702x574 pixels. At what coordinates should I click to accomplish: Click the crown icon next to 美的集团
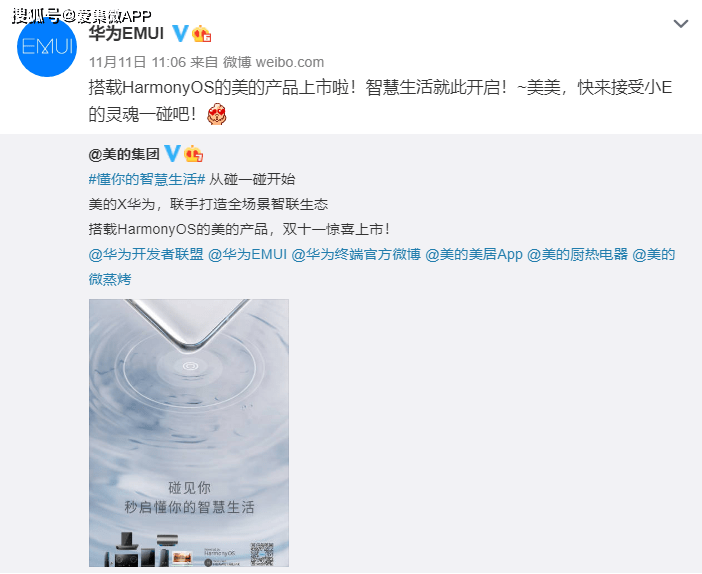pos(193,154)
